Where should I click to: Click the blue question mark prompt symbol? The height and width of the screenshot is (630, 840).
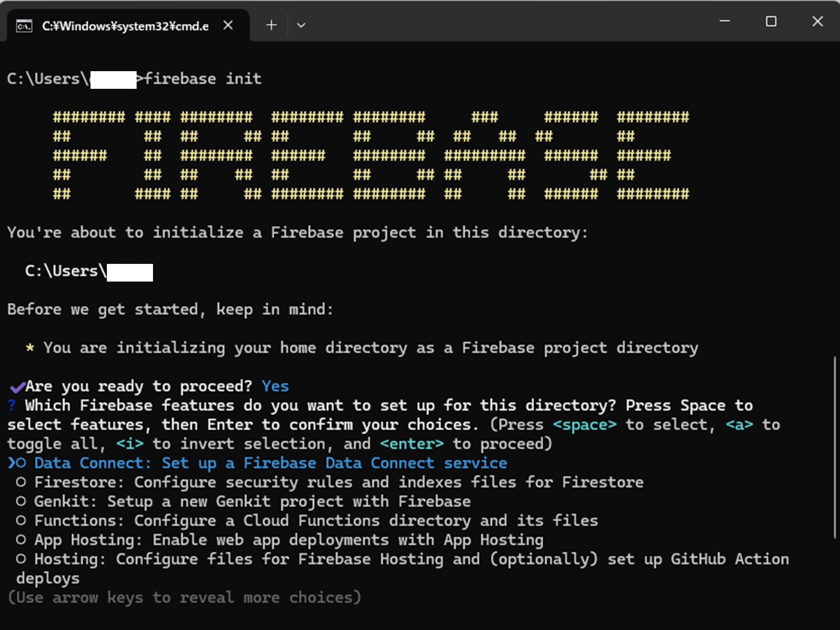point(12,405)
